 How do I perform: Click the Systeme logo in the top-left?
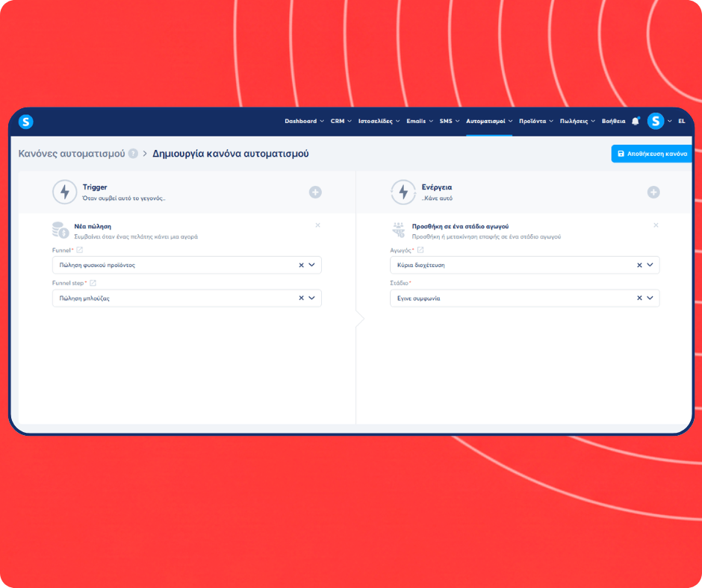(x=26, y=122)
